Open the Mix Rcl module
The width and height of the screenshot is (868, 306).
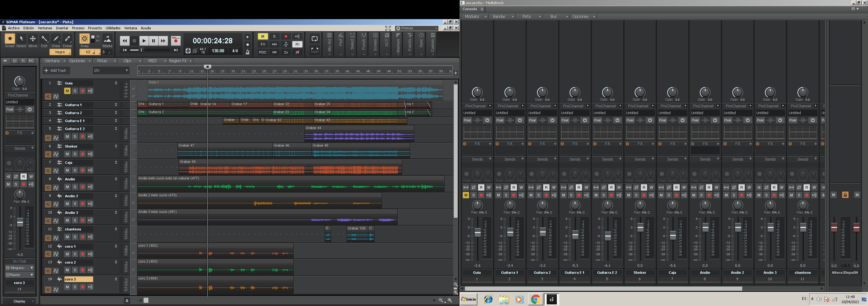point(329,44)
